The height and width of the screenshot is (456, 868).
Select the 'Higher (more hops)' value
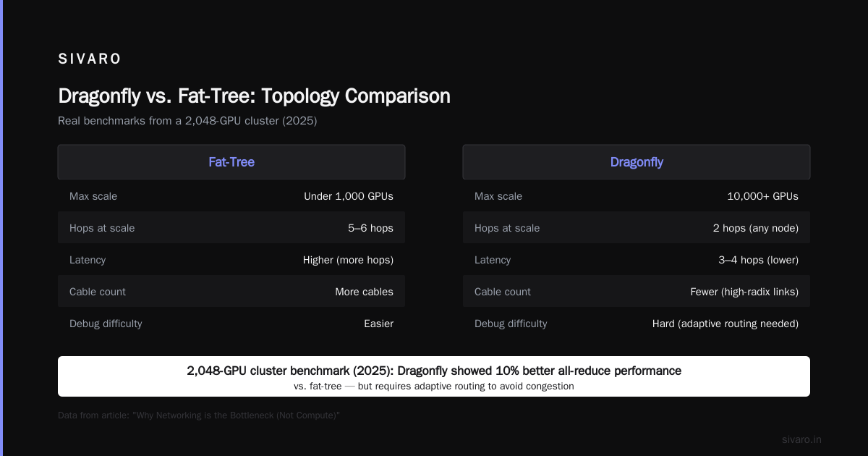(x=348, y=260)
